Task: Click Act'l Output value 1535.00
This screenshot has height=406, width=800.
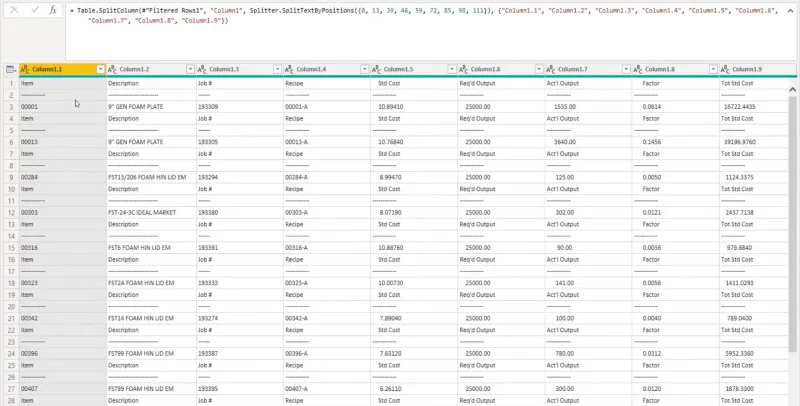Action: (x=589, y=107)
